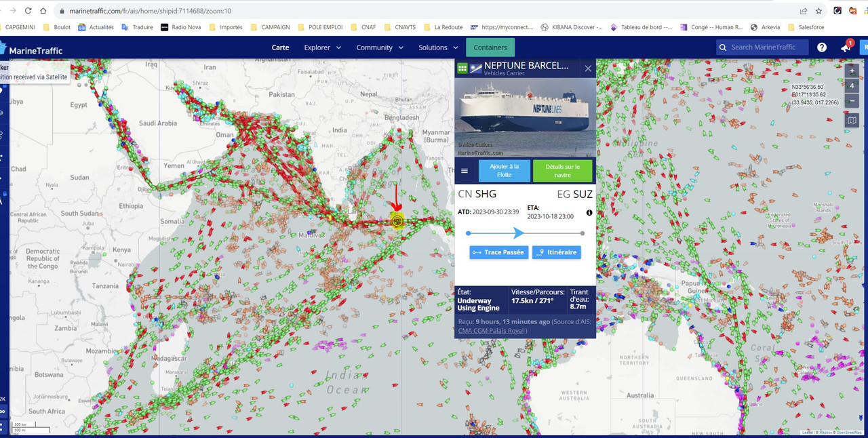Click the ETA info icon

[589, 213]
